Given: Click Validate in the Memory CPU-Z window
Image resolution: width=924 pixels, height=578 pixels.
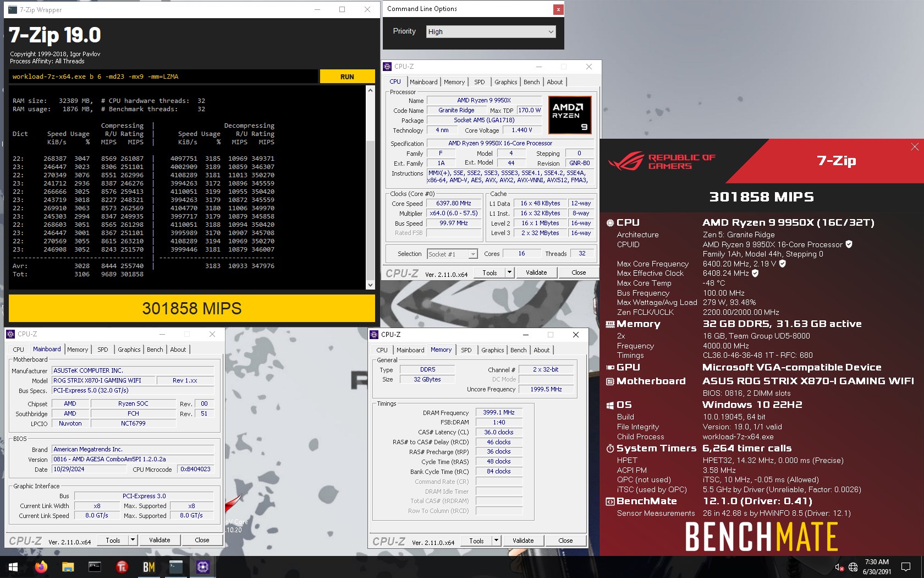Looking at the screenshot, I should click(523, 541).
